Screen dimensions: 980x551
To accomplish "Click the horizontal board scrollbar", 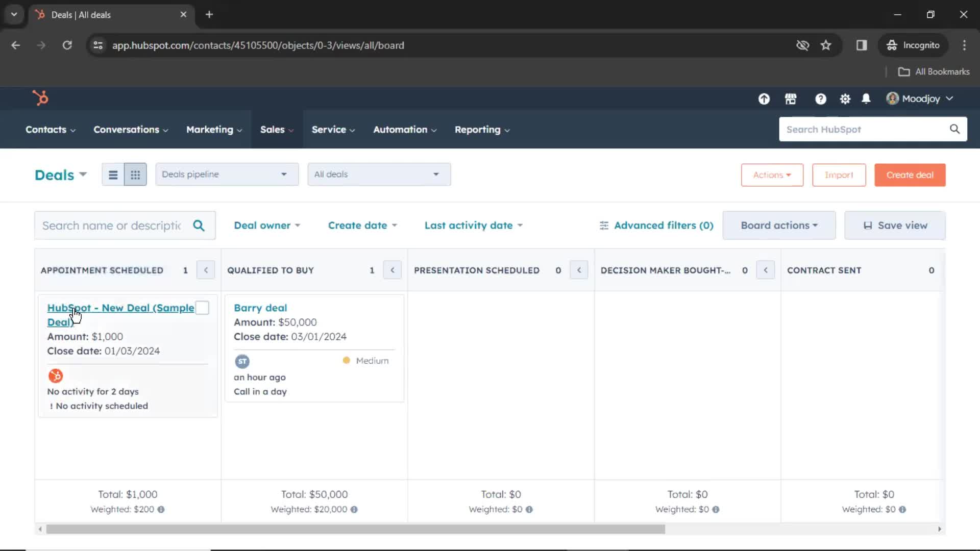I will [x=355, y=529].
